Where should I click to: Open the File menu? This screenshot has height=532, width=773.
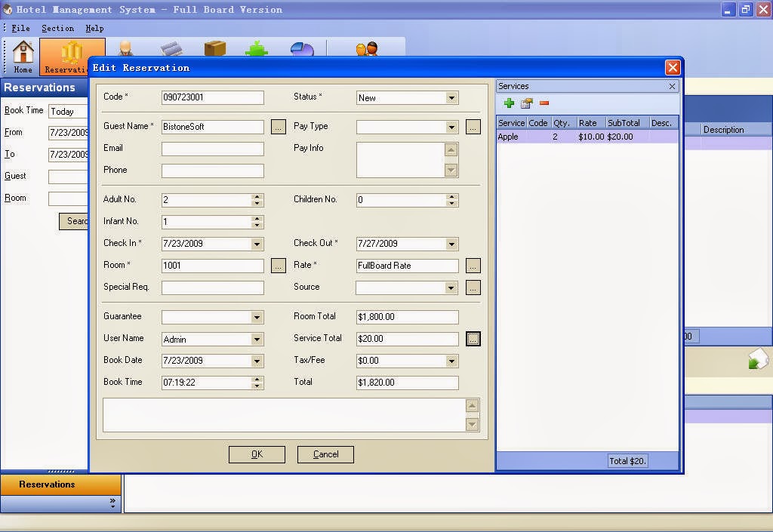(19, 28)
